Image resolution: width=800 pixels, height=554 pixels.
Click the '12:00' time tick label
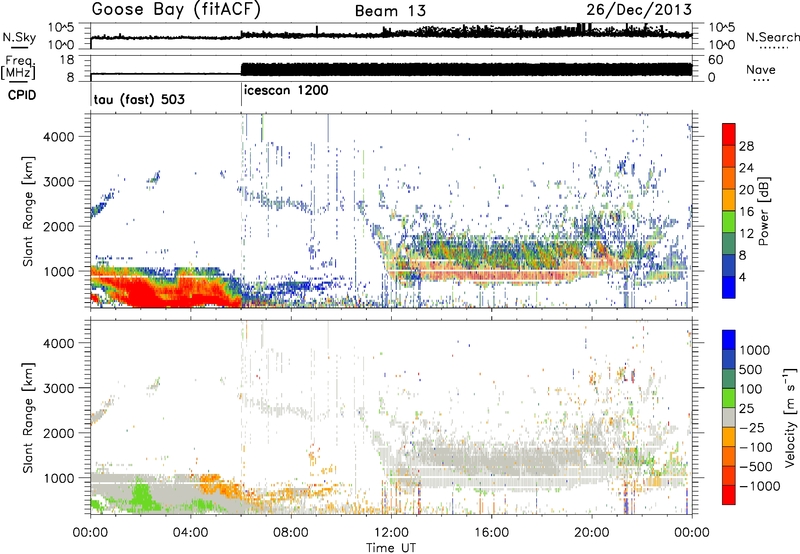tap(391, 533)
